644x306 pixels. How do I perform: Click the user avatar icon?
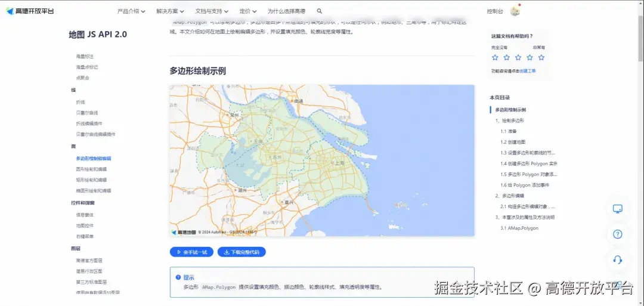[515, 11]
